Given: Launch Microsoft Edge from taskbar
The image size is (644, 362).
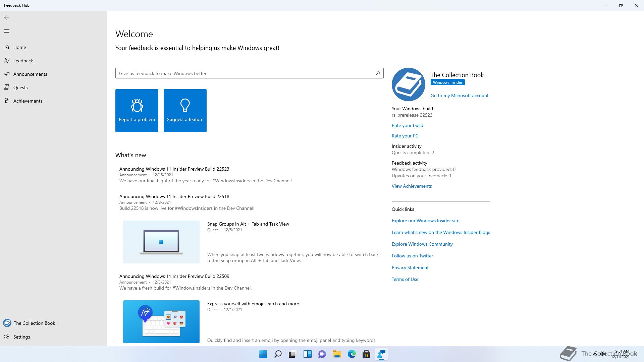Looking at the screenshot, I should (352, 354).
